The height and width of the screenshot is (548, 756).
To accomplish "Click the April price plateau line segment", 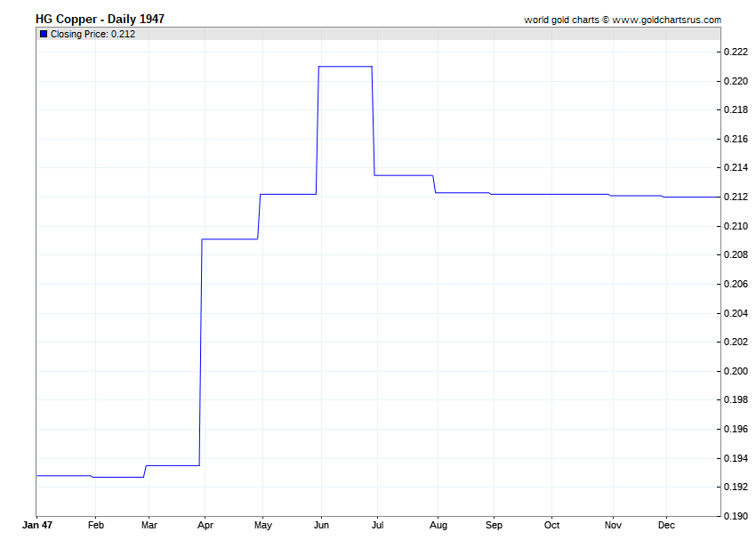I will click(x=229, y=239).
